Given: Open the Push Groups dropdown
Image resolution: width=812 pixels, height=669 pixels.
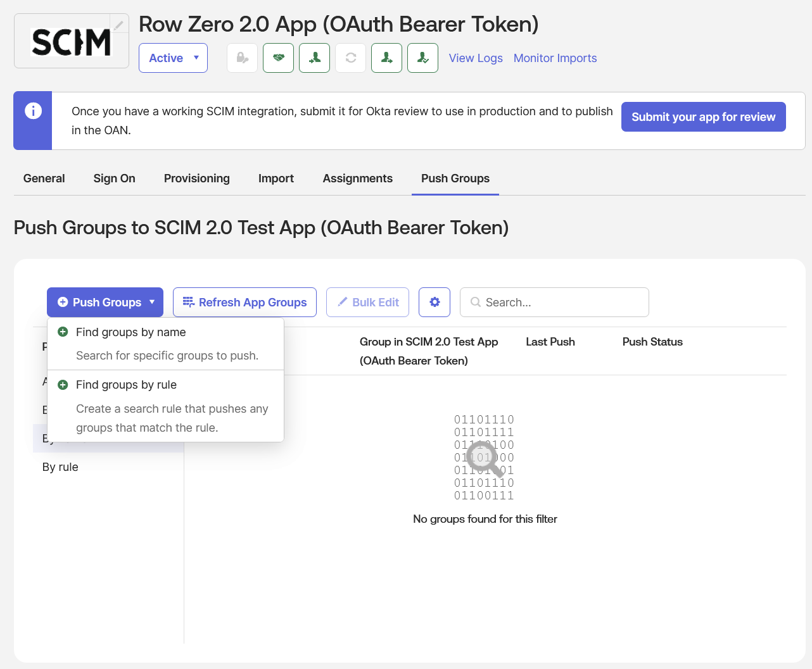Looking at the screenshot, I should point(105,302).
